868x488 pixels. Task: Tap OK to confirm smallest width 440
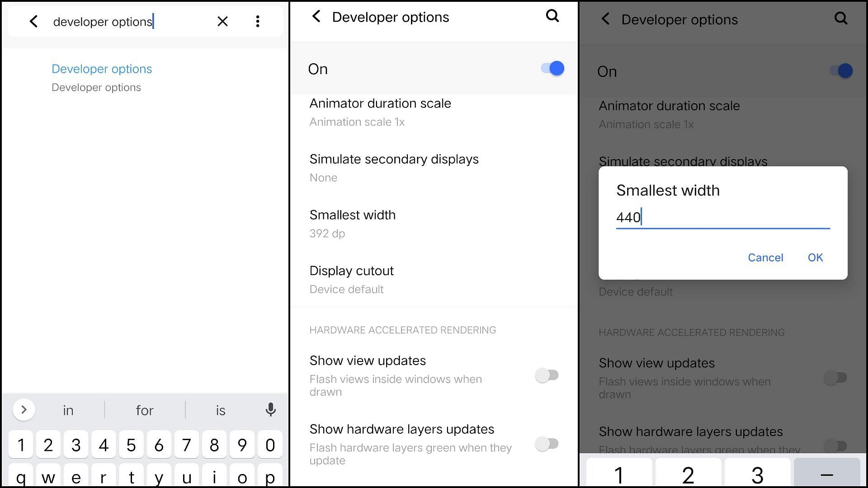click(x=815, y=257)
